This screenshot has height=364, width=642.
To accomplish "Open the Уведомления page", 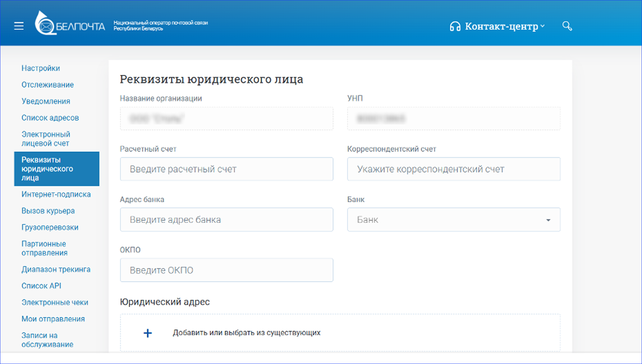I will click(46, 101).
